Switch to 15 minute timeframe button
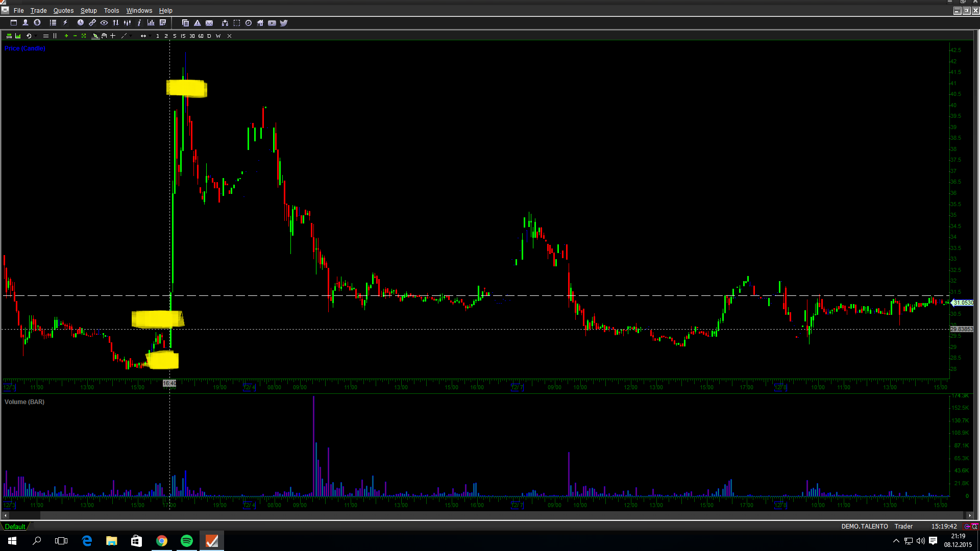This screenshot has height=551, width=980. coord(183,36)
